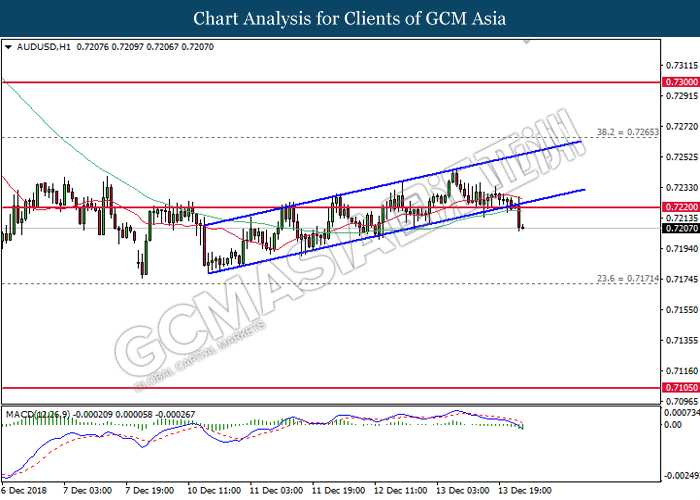Click the current price tag 0.72070

tap(680, 229)
